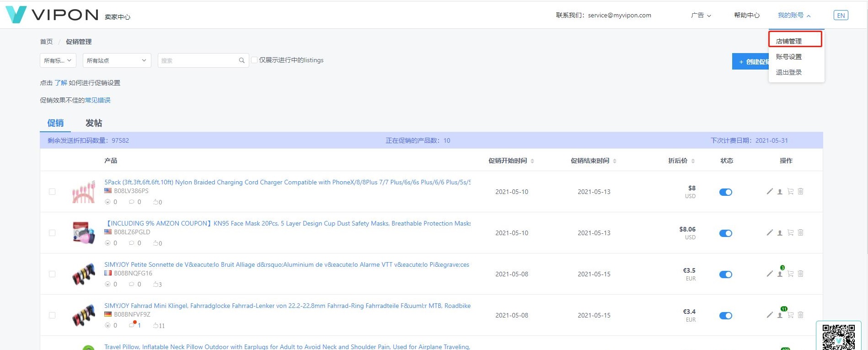This screenshot has height=350, width=868.
Task: Open the Travel Pillow listing link
Action: tap(287, 347)
